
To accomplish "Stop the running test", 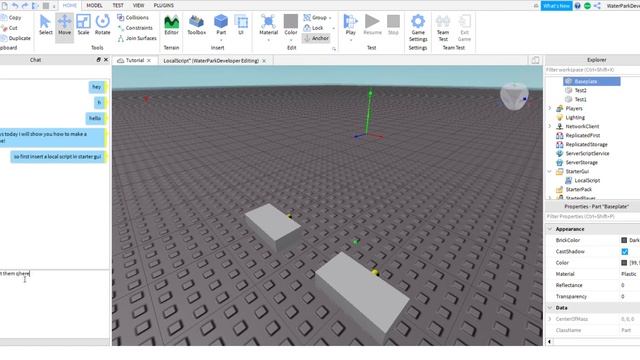I will [x=393, y=25].
